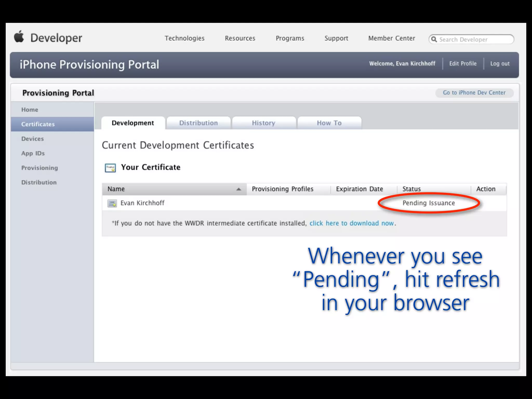Select the Evan Kirchhoff certificate name

(142, 203)
